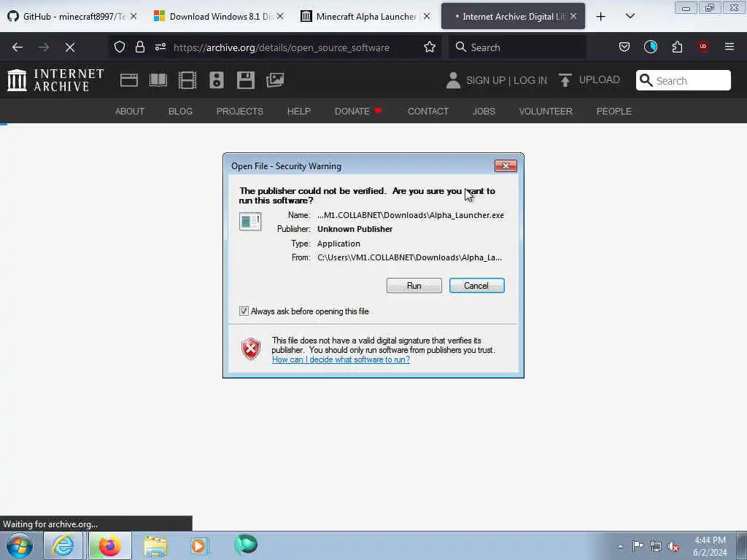Click the blue circular extension icon
Image resolution: width=747 pixels, height=560 pixels.
click(650, 47)
